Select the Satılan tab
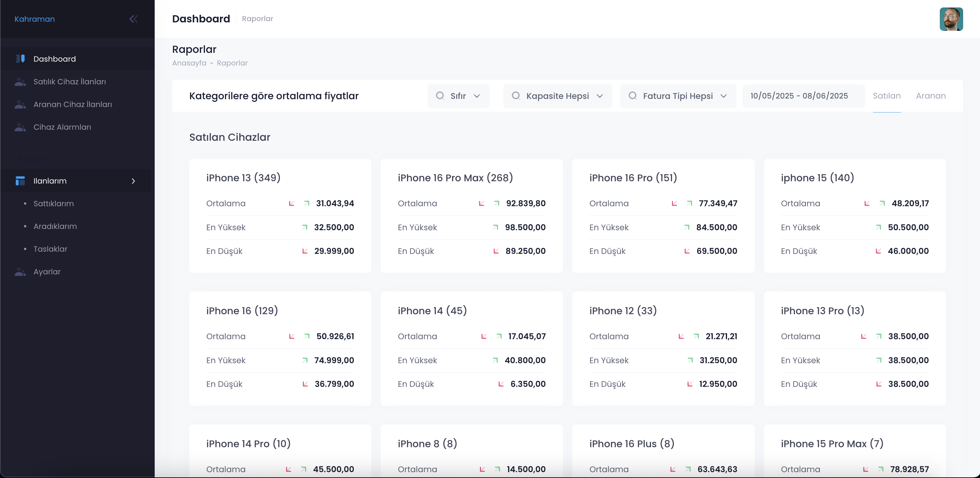 [x=886, y=96]
